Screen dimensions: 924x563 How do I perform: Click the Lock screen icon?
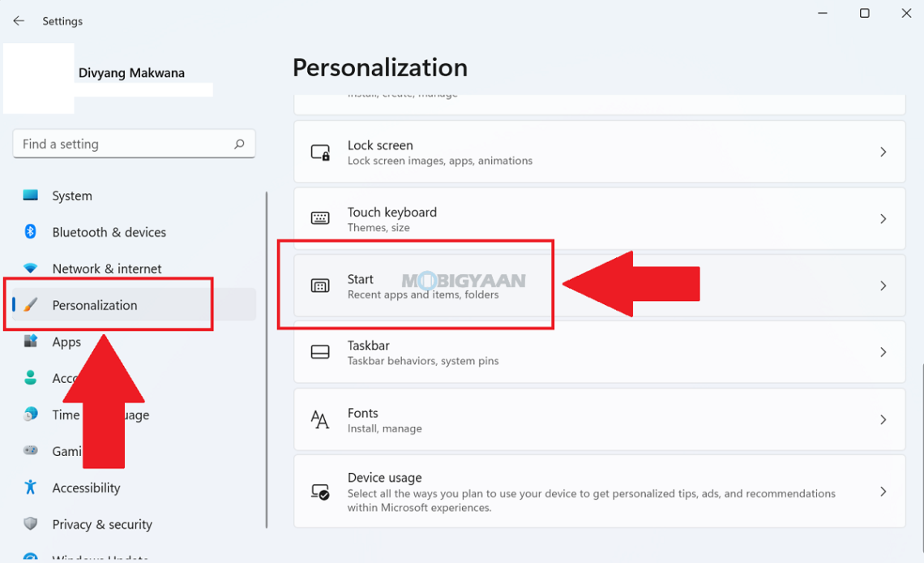pyautogui.click(x=320, y=153)
